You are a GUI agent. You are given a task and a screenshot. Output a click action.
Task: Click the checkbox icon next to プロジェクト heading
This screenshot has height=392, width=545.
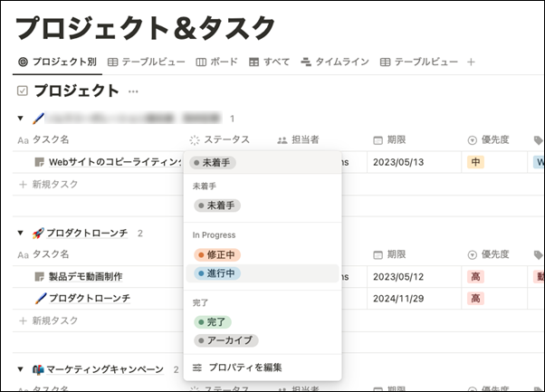(23, 91)
